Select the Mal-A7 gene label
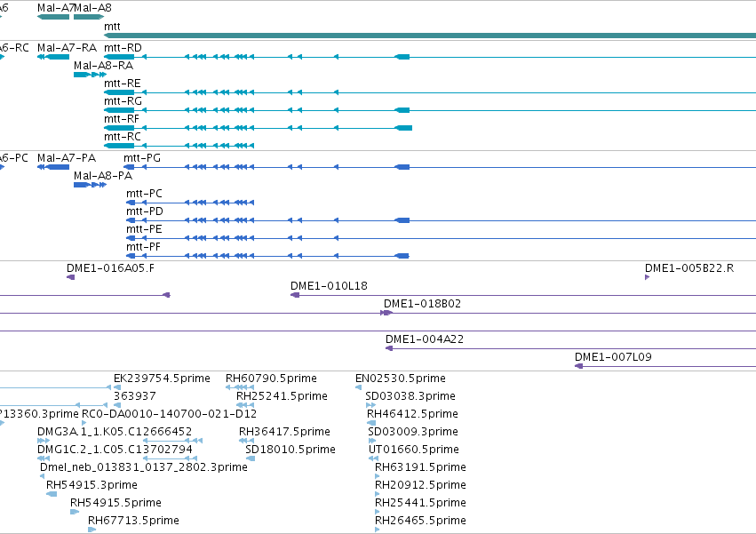Screen dimensions: 756x534 55,8
